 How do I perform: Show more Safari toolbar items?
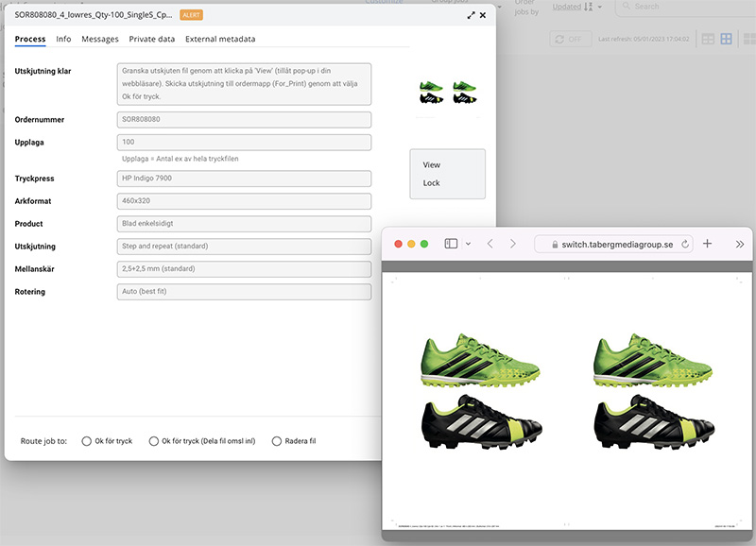pyautogui.click(x=739, y=244)
